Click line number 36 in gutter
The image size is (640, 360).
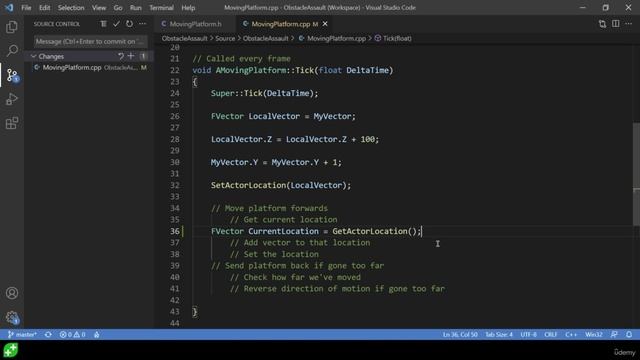[175, 231]
